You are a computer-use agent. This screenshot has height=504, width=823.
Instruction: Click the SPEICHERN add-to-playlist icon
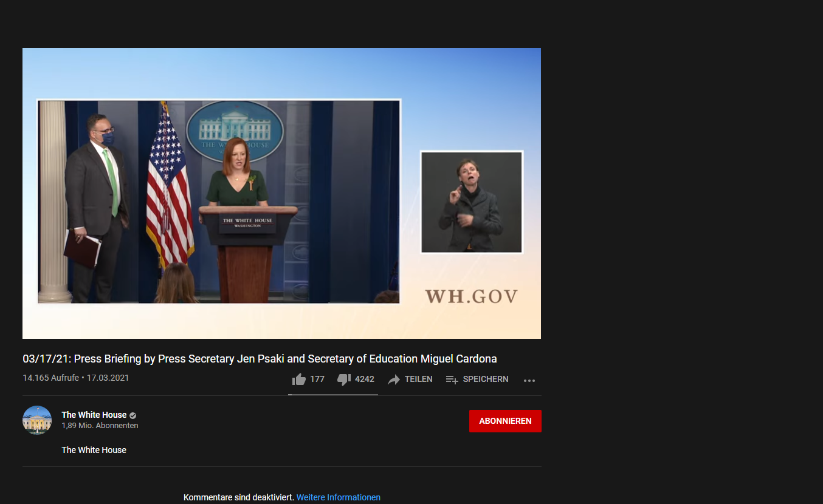click(x=452, y=380)
